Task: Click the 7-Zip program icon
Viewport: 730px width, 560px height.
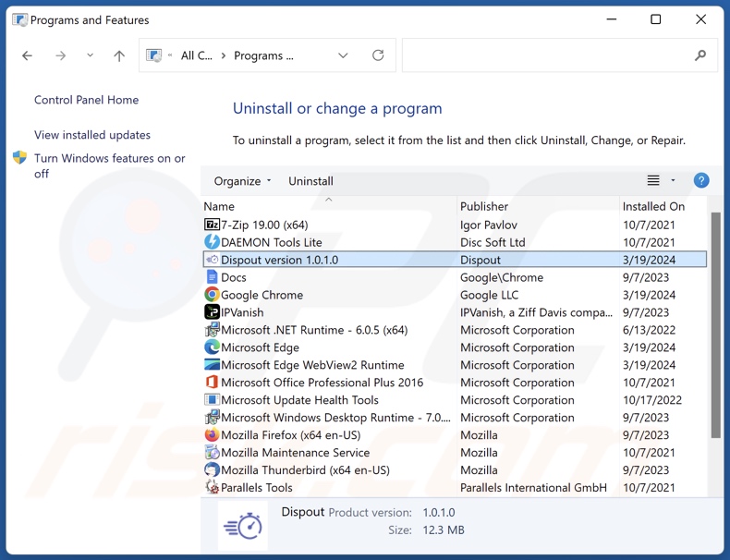Action: (212, 225)
